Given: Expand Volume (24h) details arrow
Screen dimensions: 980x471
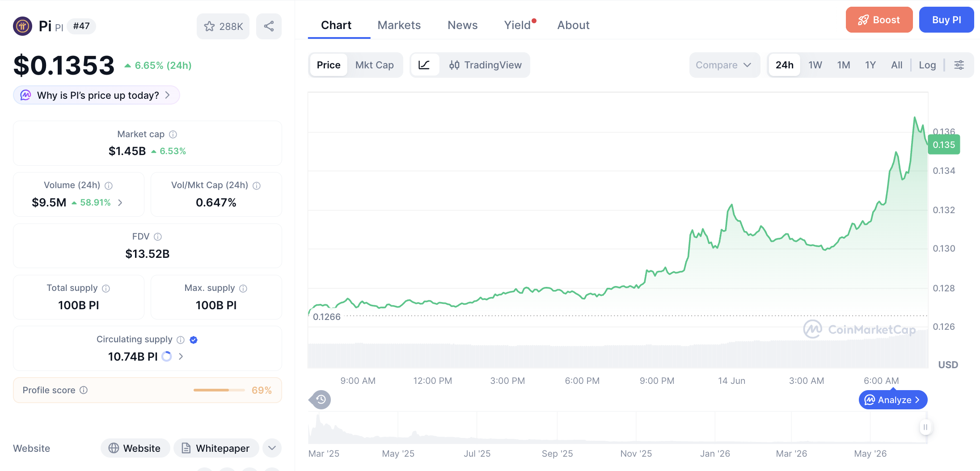Looking at the screenshot, I should pos(120,202).
